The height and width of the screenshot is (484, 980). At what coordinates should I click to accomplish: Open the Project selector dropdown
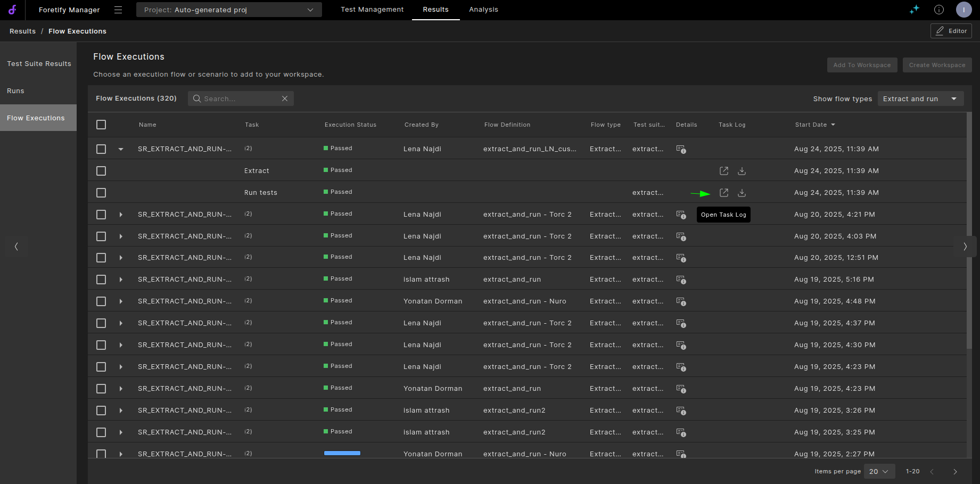(229, 10)
